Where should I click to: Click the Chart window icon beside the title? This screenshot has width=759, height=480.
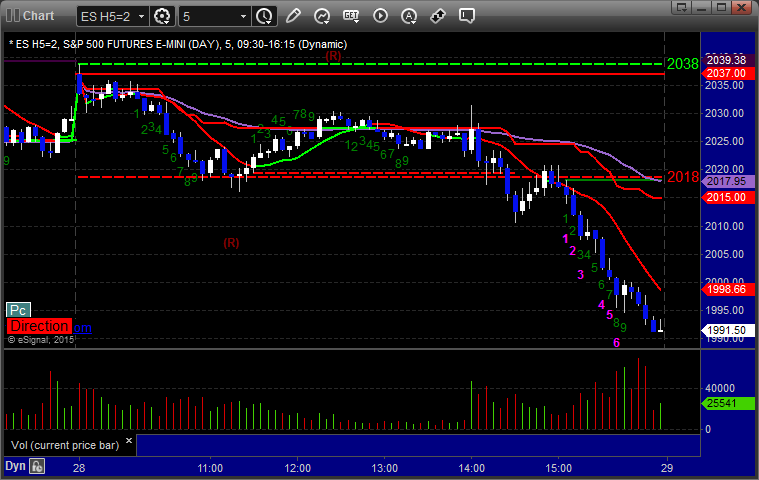pos(13,15)
